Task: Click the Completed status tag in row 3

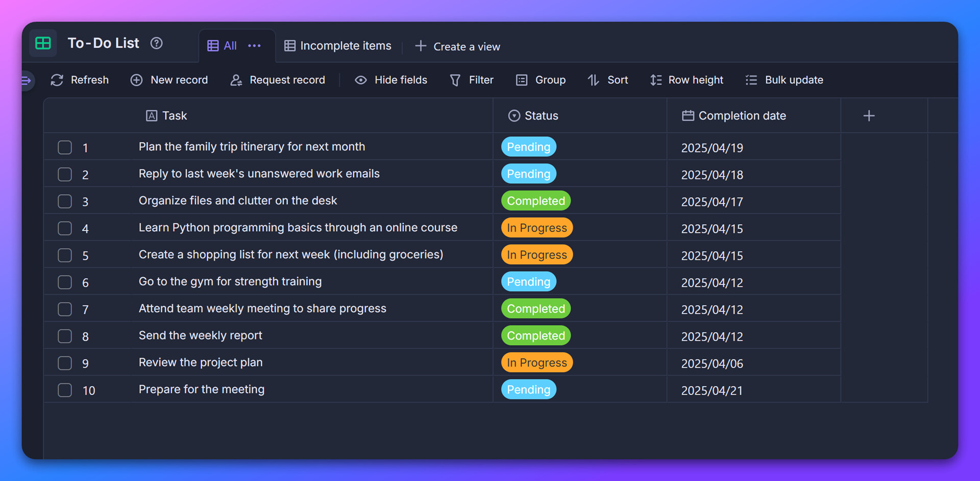Action: 535,201
